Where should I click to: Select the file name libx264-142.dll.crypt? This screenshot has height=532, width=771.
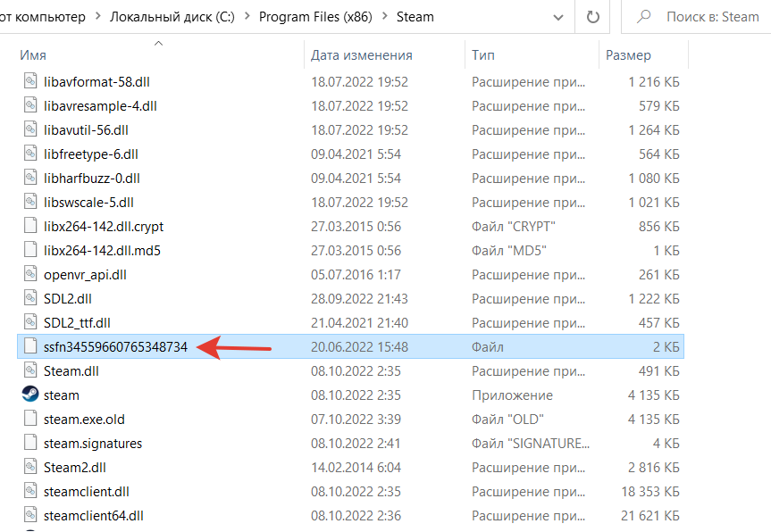pos(104,226)
